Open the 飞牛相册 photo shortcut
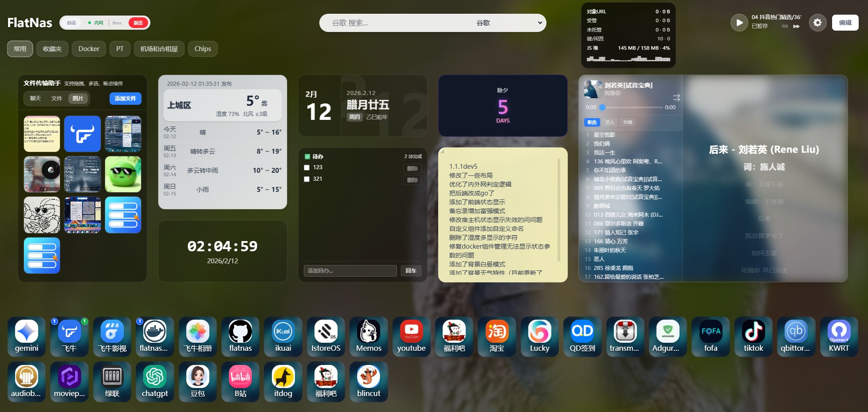This screenshot has width=868, height=412. click(197, 337)
